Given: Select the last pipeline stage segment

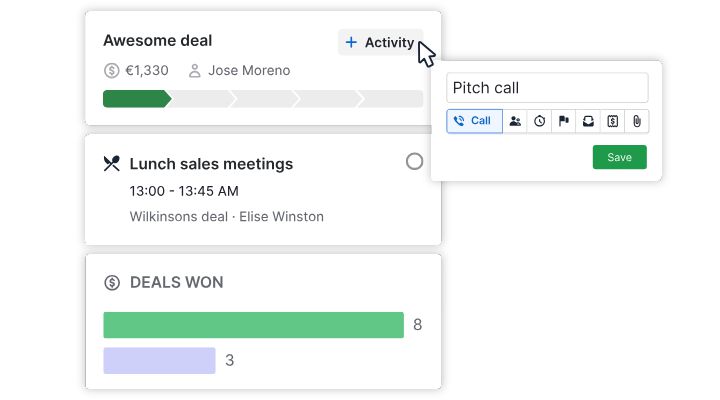Looking at the screenshot, I should click(392, 99).
